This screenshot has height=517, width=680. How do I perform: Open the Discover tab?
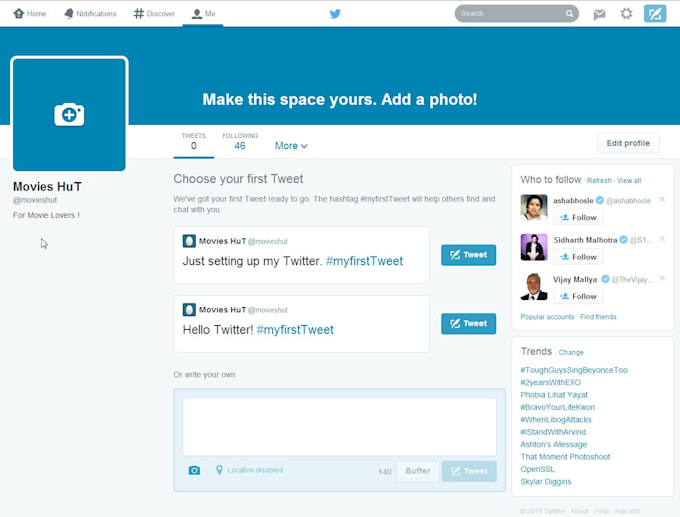154,13
